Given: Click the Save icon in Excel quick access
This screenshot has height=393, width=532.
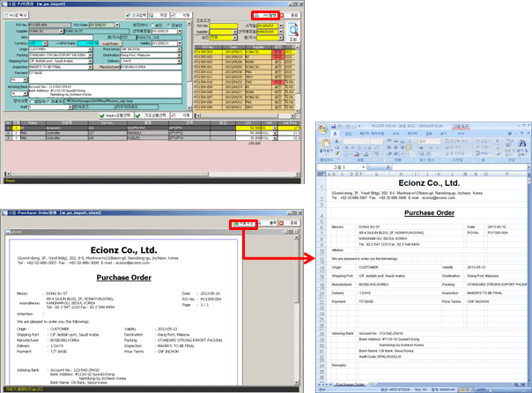Looking at the screenshot, I should point(333,126).
